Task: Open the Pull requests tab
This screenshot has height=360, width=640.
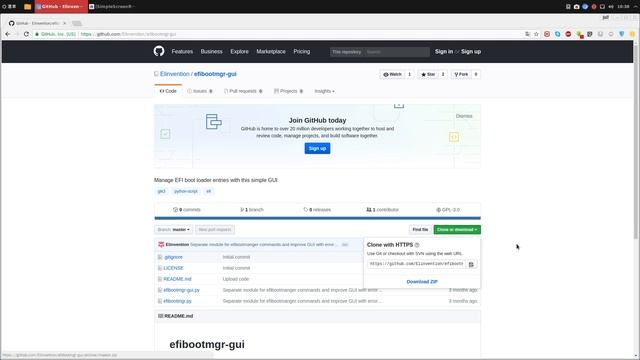Action: tap(243, 91)
